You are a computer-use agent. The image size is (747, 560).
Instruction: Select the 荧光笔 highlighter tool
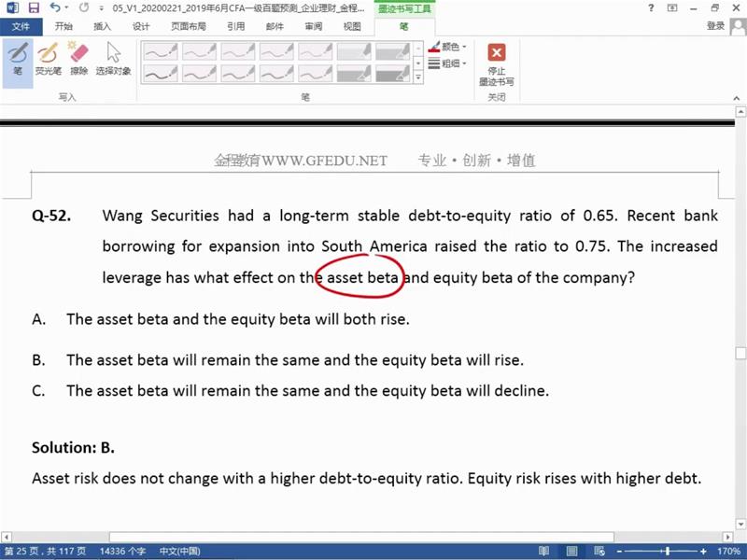click(49, 59)
